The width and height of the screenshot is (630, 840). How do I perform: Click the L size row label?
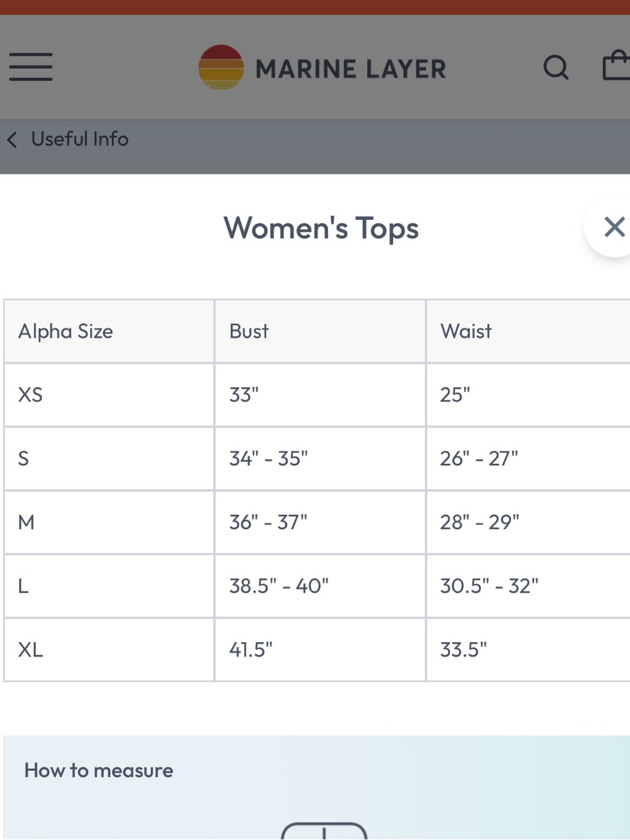(x=23, y=586)
